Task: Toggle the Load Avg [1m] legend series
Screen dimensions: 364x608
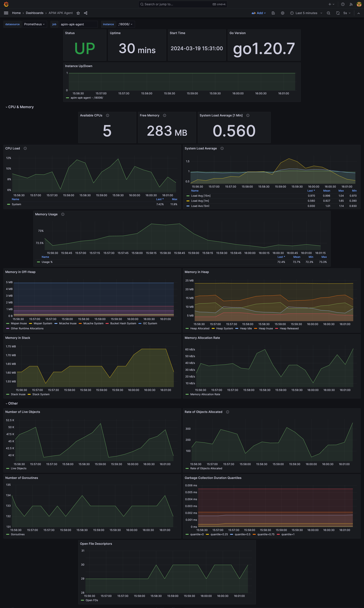Action: [x=200, y=201]
